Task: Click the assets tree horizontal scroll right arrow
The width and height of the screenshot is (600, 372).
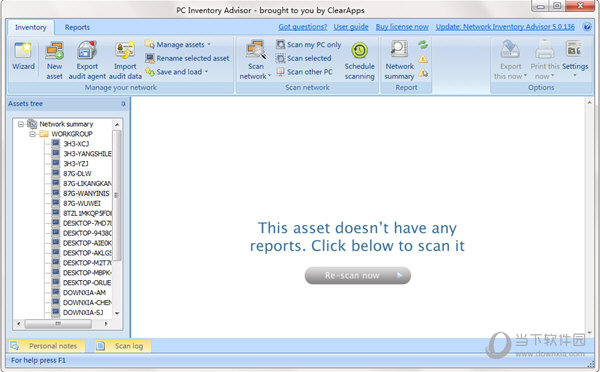Action: click(x=106, y=324)
